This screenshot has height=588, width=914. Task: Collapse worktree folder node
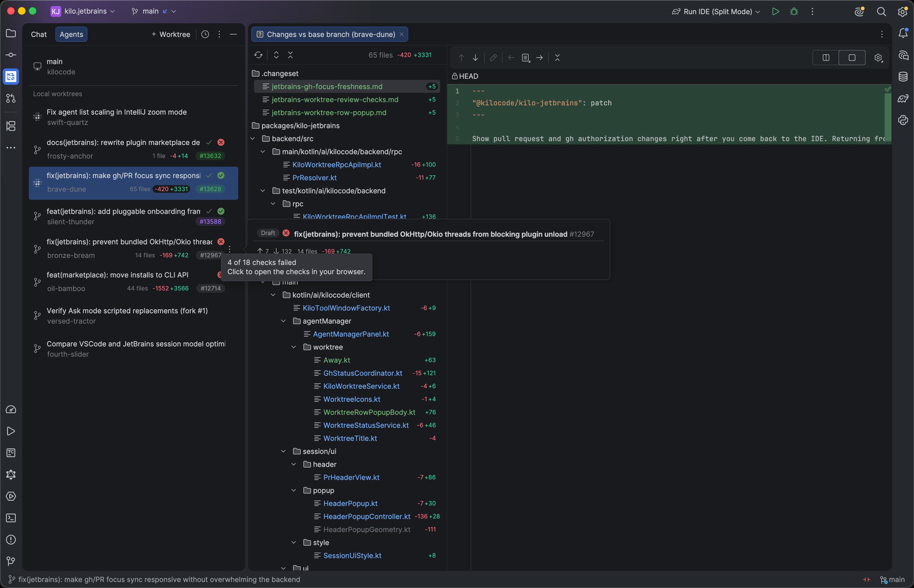pos(294,347)
